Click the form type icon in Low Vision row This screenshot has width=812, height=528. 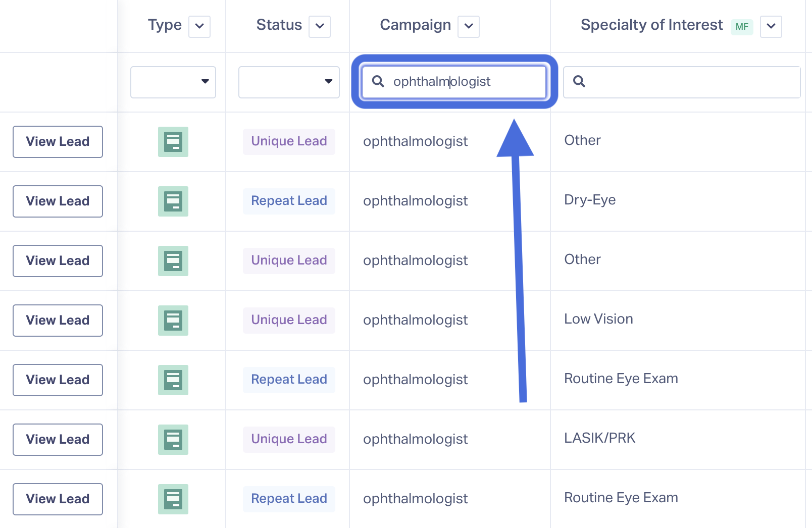pos(173,321)
